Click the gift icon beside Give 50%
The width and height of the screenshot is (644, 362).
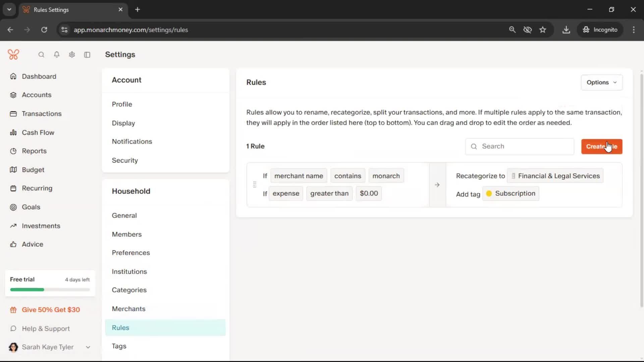13,310
